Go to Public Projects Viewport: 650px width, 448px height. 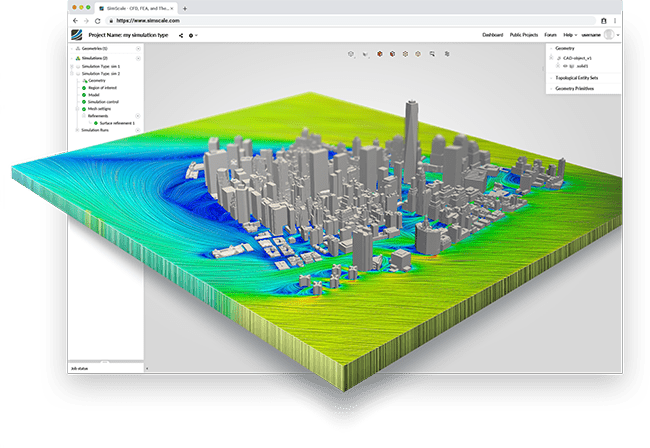(x=526, y=35)
